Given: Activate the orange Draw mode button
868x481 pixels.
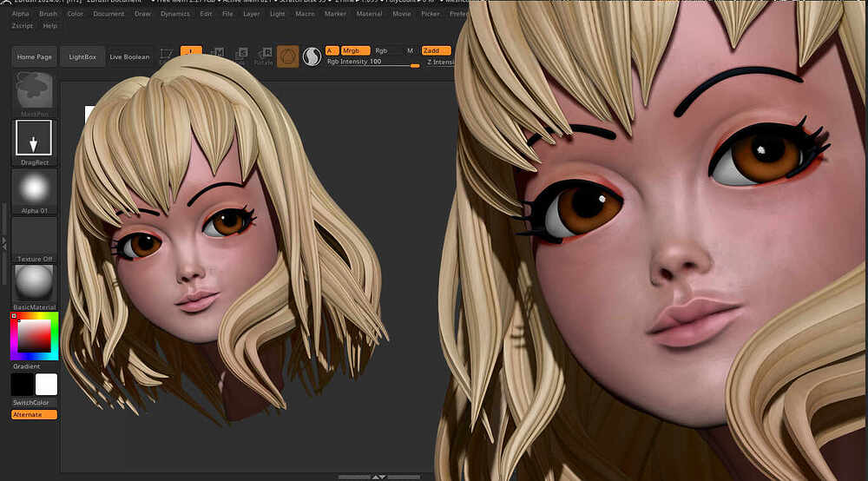Looking at the screenshot, I should point(191,51).
